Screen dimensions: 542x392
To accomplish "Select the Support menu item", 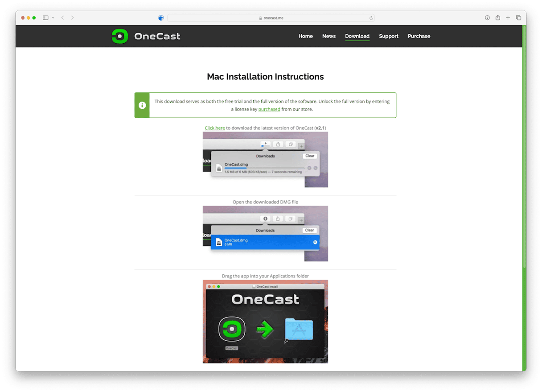I will coord(389,36).
